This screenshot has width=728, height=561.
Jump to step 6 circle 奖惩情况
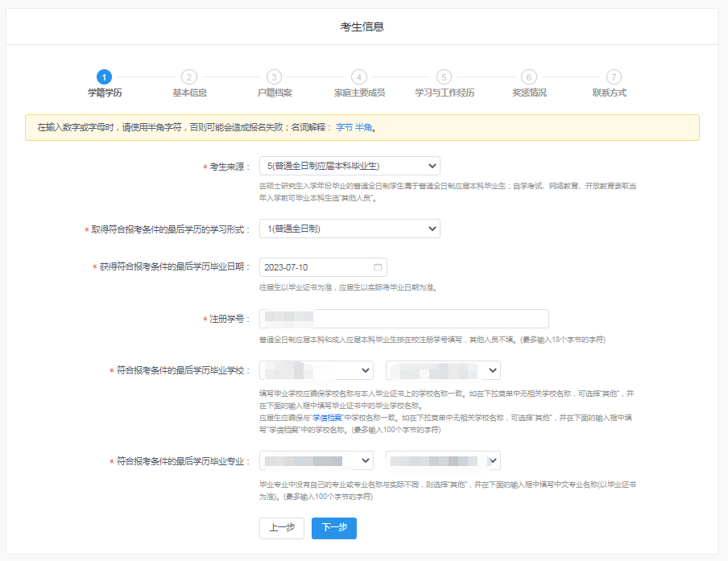[x=528, y=76]
